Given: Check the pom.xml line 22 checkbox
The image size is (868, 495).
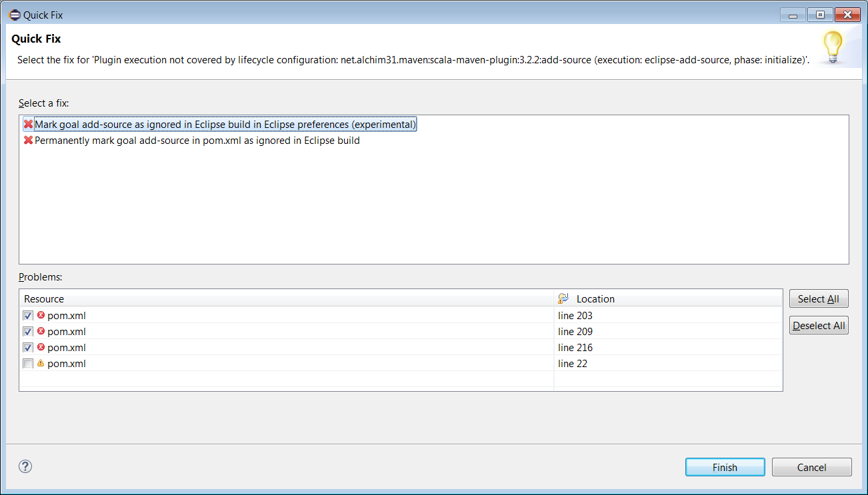Looking at the screenshot, I should click(x=28, y=364).
